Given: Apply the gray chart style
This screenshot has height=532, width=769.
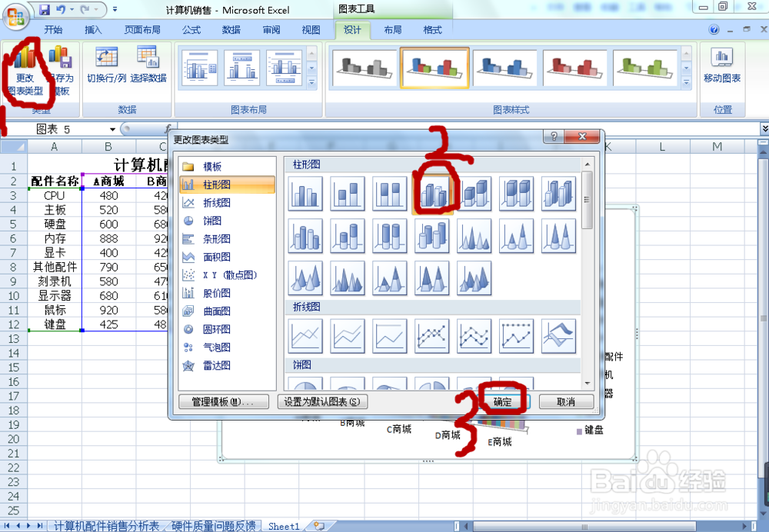Looking at the screenshot, I should coord(364,68).
